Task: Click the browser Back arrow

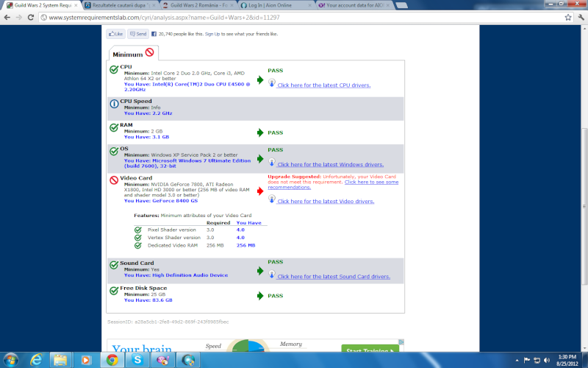Action: (7, 17)
